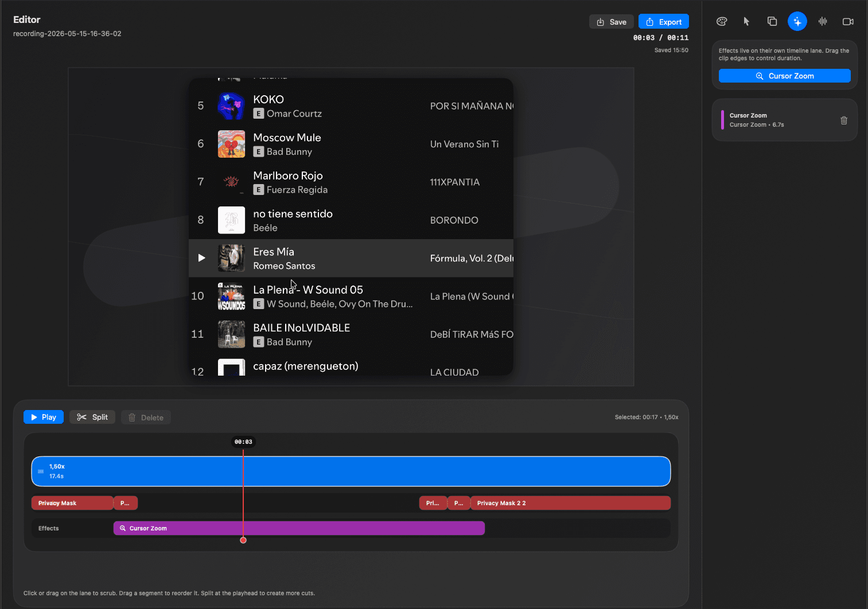This screenshot has width=868, height=609.
Task: Click the 'Effects' lane label
Action: point(49,528)
